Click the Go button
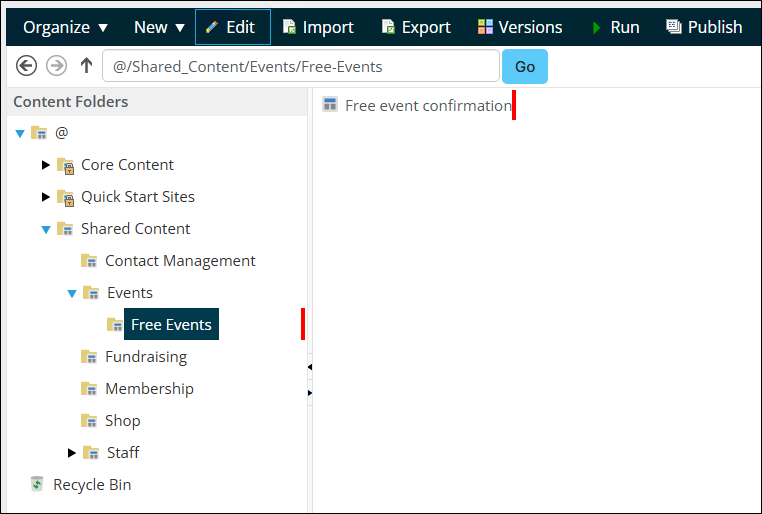This screenshot has width=762, height=514. click(525, 66)
